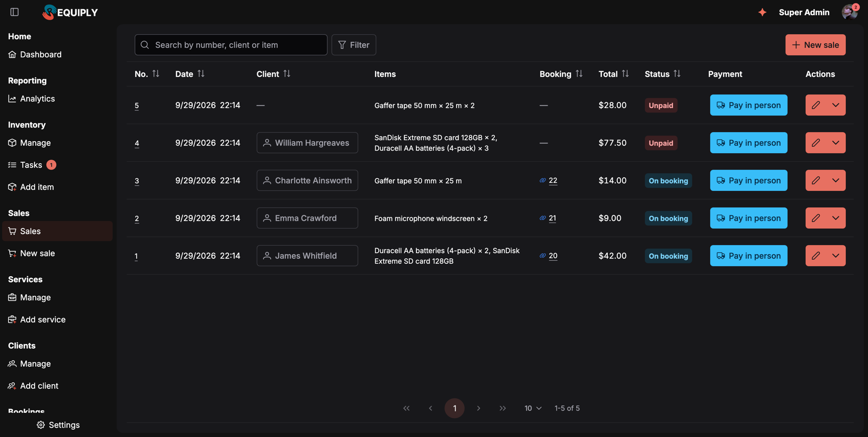This screenshot has width=868, height=437.
Task: Edit Emma Crawford sale pencil icon
Action: coord(816,218)
